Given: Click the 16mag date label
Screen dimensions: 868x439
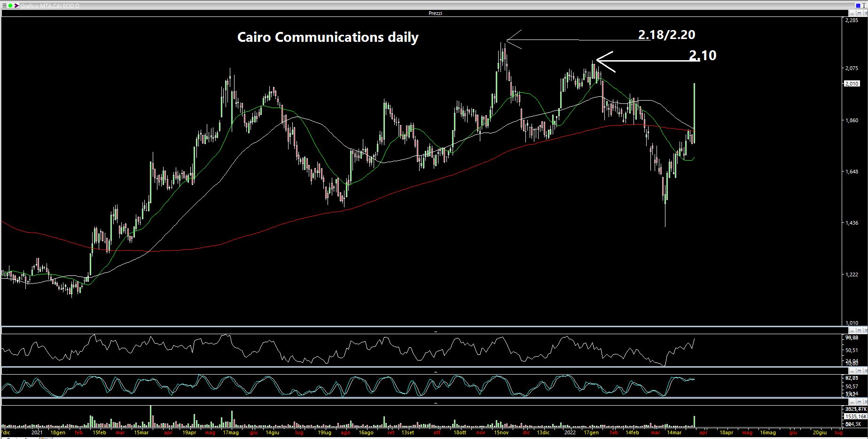Looking at the screenshot, I should point(767,432).
